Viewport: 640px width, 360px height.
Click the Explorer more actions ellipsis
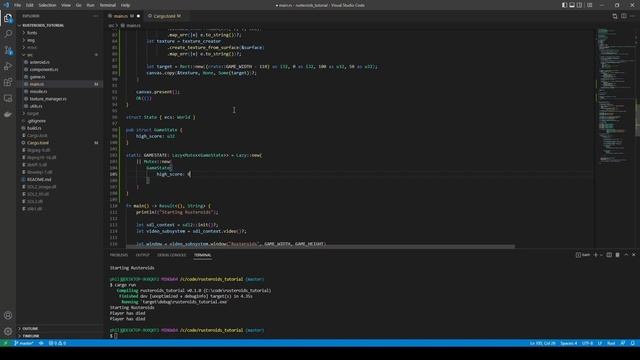coord(96,16)
